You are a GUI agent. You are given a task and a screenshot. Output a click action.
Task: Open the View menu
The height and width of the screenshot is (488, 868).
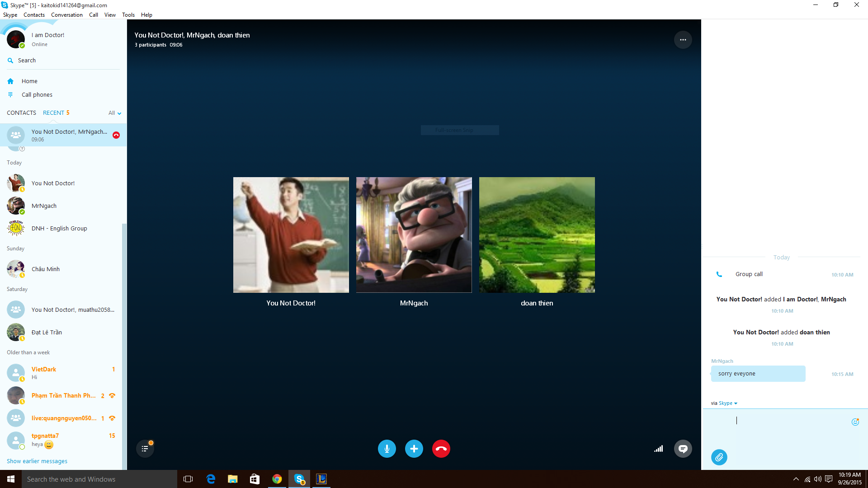(x=110, y=15)
